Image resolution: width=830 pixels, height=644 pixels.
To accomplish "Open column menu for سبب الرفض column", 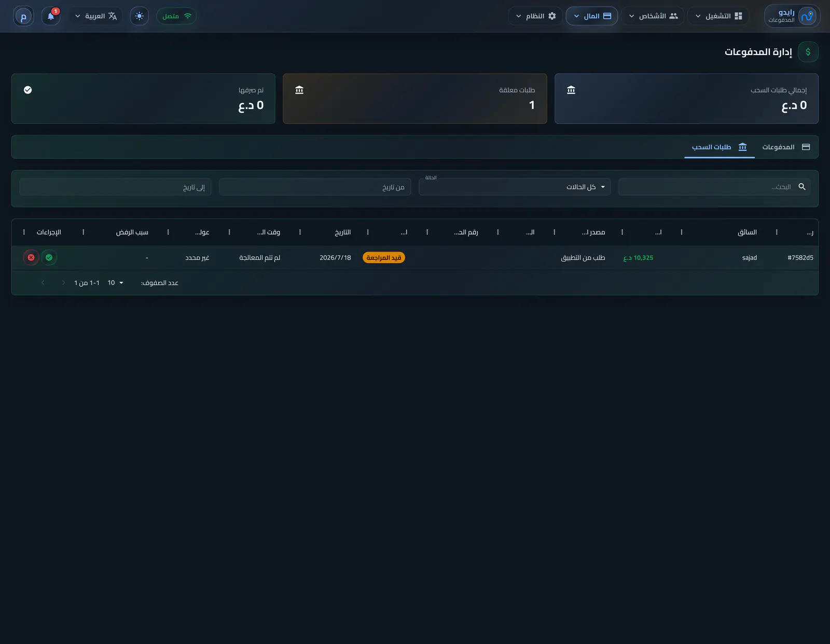I will coord(84,232).
